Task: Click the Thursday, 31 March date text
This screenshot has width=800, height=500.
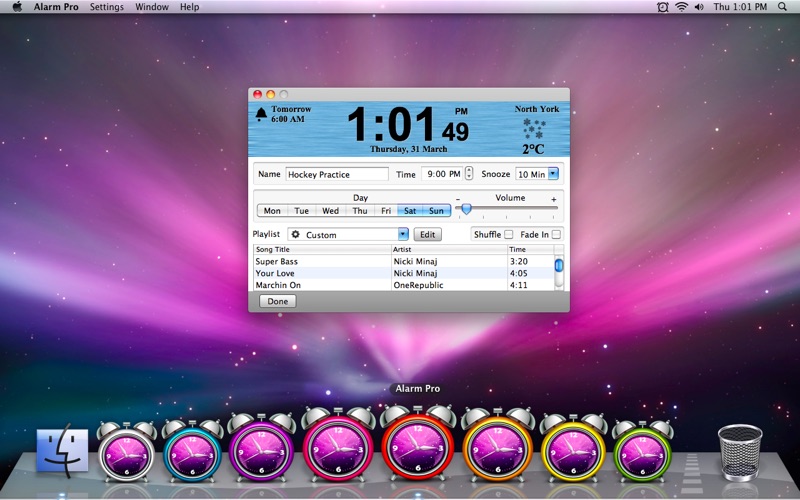Action: pyautogui.click(x=408, y=149)
